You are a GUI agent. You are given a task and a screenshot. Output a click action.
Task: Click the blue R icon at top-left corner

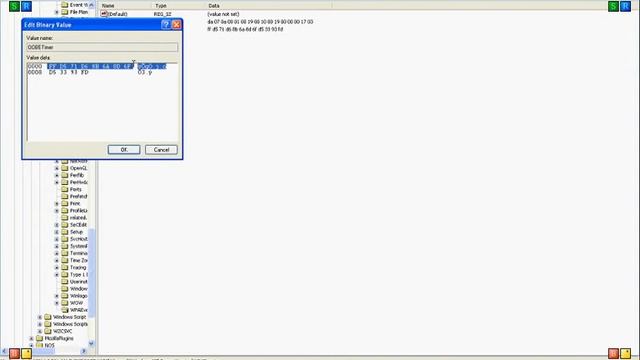27,6
